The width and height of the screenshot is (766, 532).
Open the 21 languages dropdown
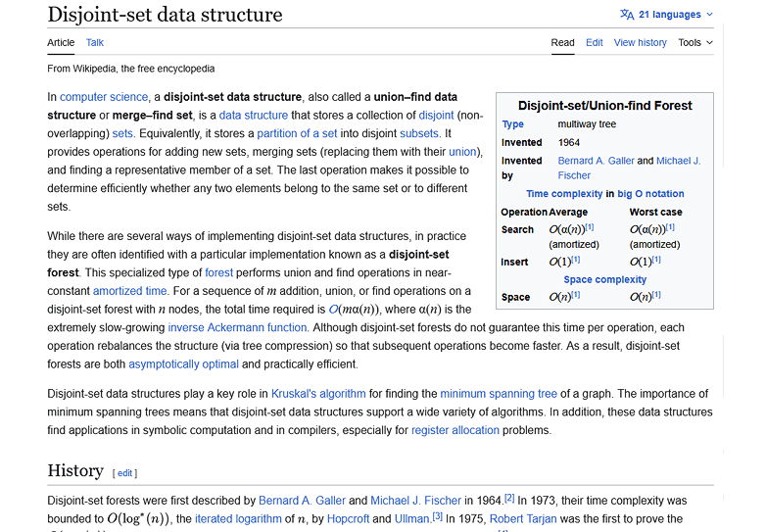[670, 15]
